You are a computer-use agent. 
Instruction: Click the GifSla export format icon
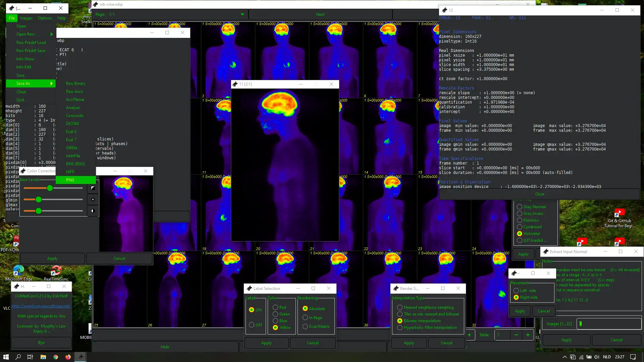tap(72, 147)
